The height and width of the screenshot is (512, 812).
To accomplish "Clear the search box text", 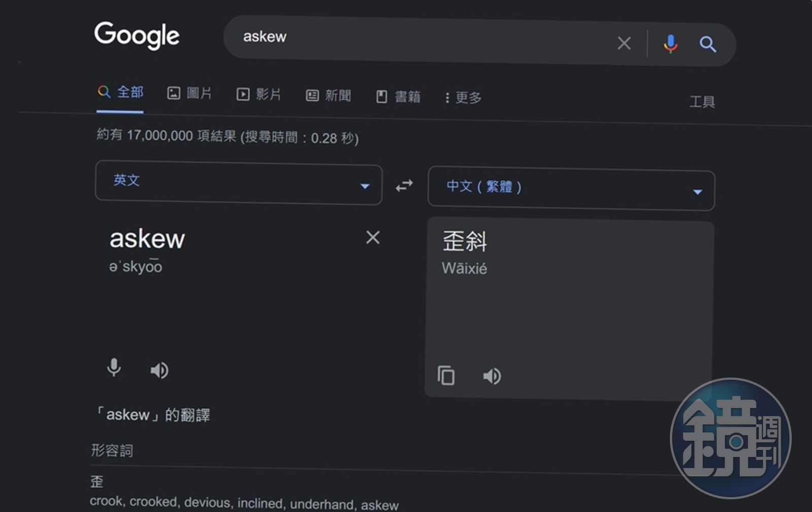I will pyautogui.click(x=624, y=43).
